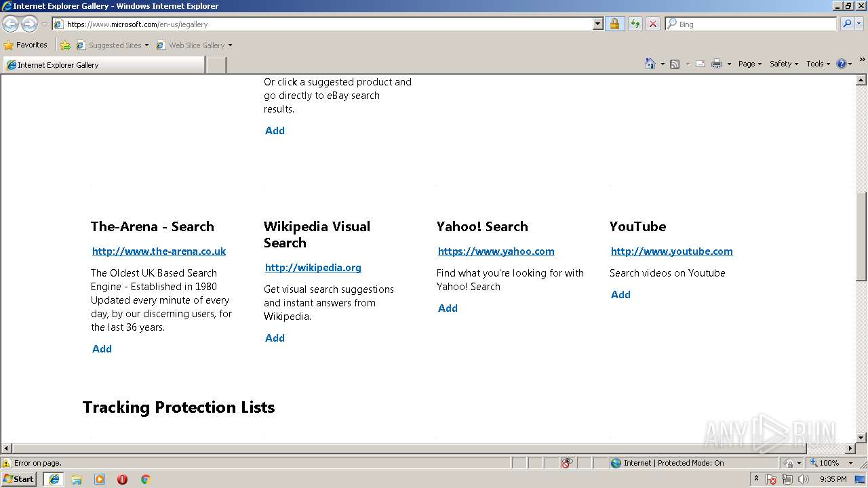The width and height of the screenshot is (868, 488).
Task: Click the Help question mark icon
Action: click(x=842, y=64)
